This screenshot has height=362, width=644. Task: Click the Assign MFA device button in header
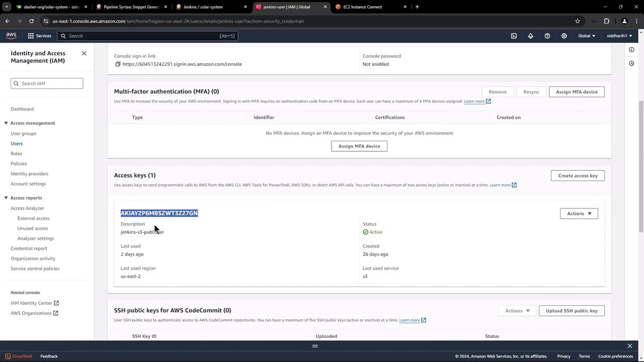[577, 92]
